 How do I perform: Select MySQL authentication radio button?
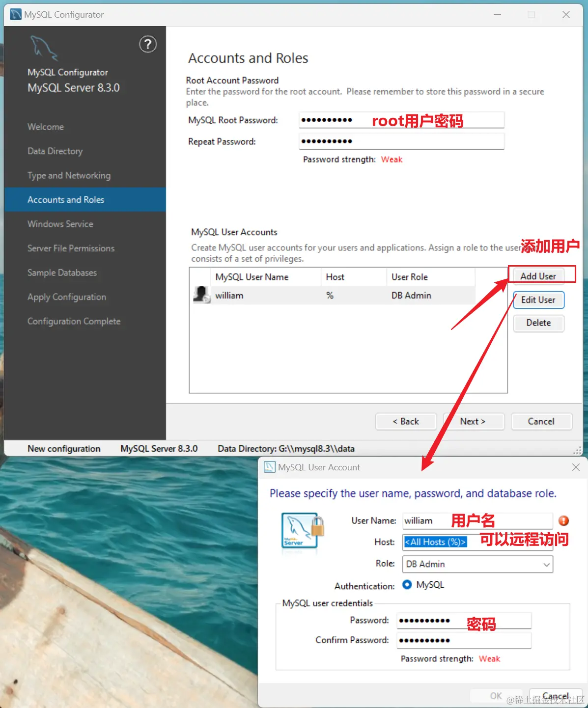[407, 585]
